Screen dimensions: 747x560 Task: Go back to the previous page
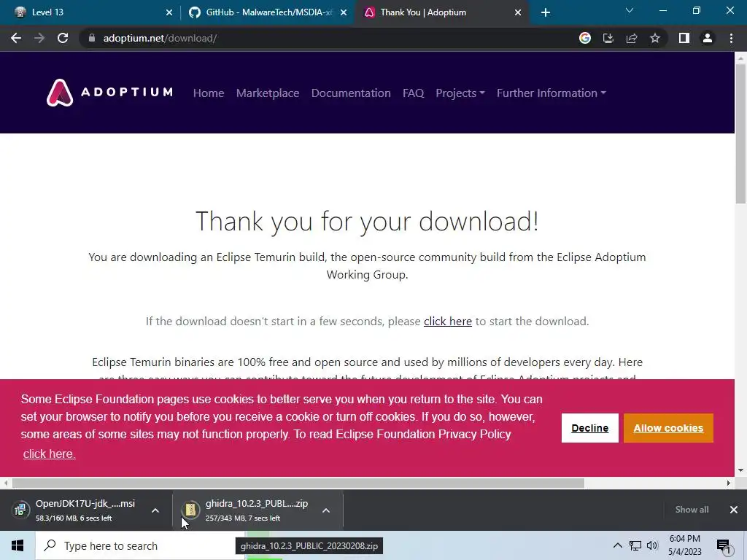16,38
